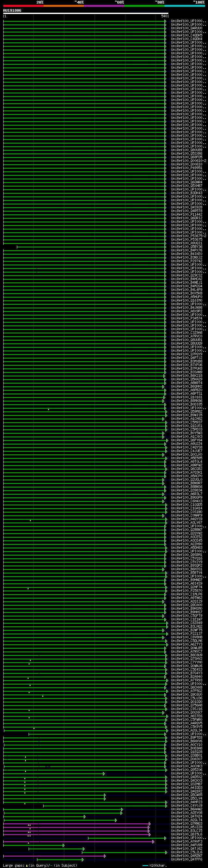Open hit UniRef100_P11442

click(187, 215)
